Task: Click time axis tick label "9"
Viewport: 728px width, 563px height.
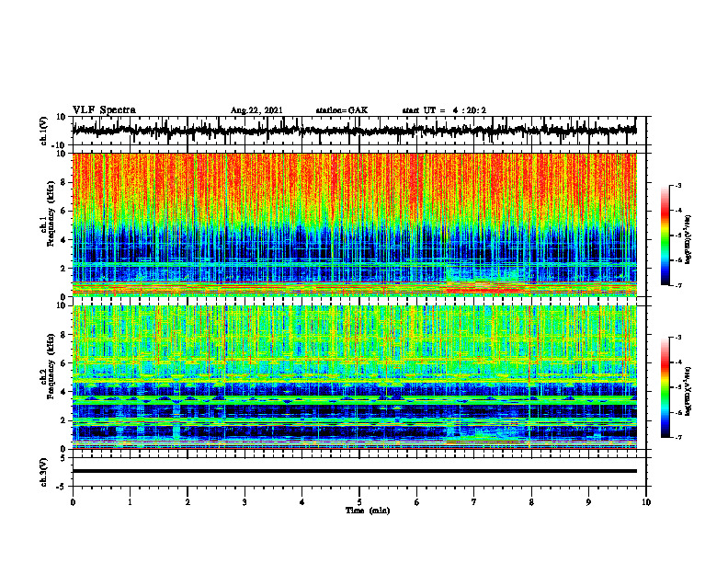Action: 588,502
